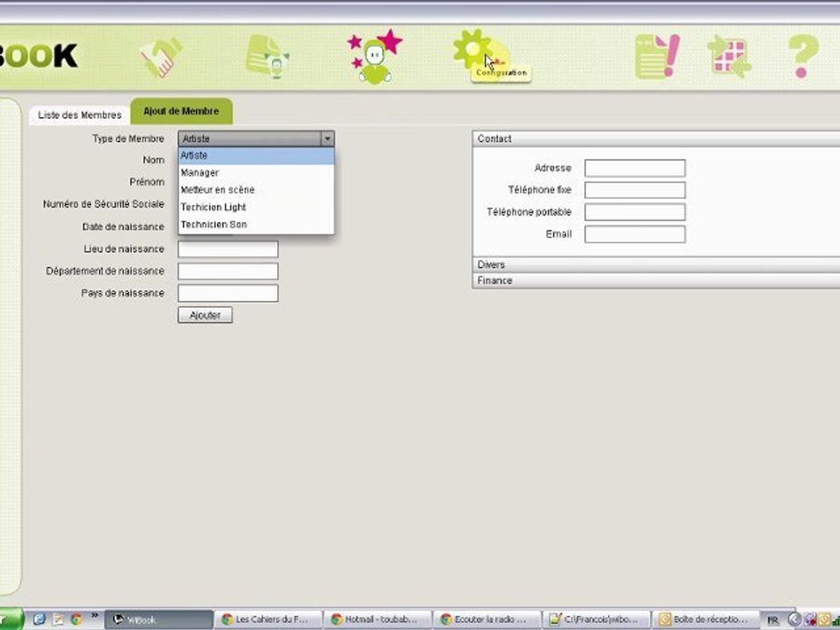The width and height of the screenshot is (840, 630).
Task: Click the FR language indicator
Action: click(x=773, y=619)
